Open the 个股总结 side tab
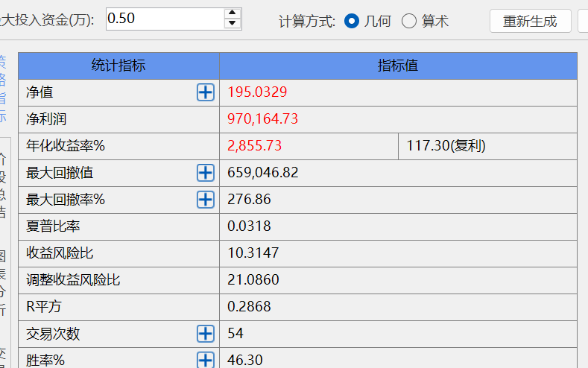Screen dimensions: 588x368 (x=3, y=185)
